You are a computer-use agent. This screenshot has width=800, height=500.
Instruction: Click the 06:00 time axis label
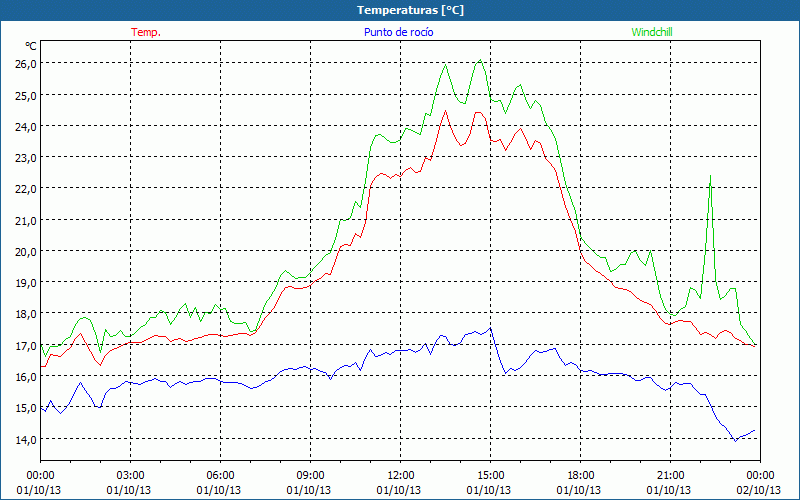pyautogui.click(x=220, y=476)
